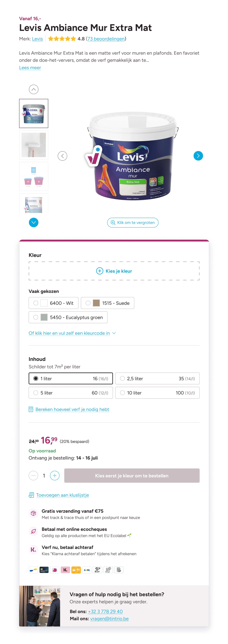Pick the 1515 - Suede color swatch

[x=107, y=303]
